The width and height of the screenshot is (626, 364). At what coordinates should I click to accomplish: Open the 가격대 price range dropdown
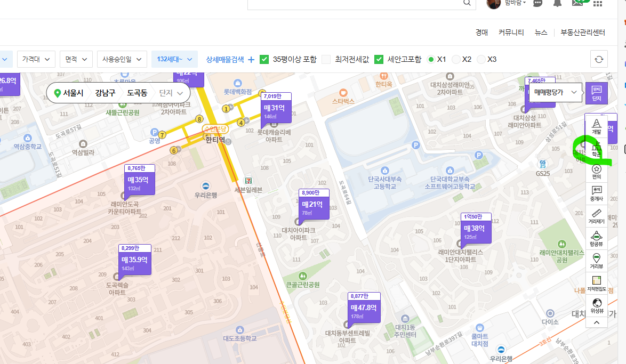click(x=36, y=59)
